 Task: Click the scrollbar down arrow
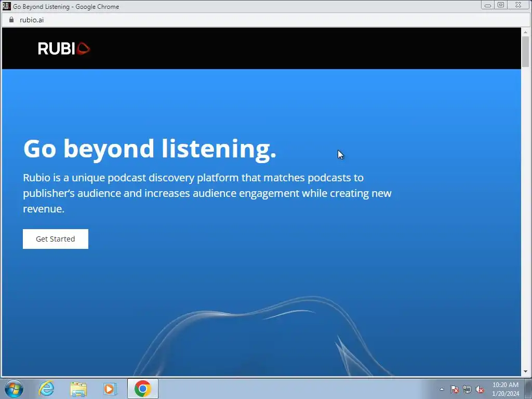point(526,371)
